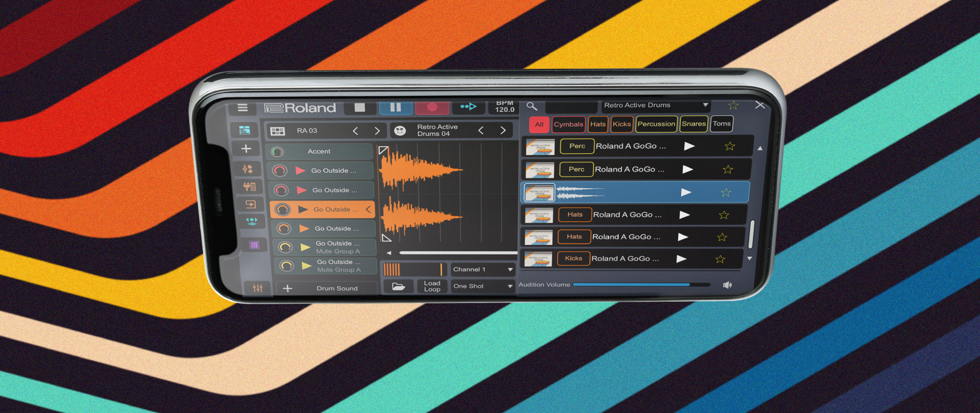Open the orange faders-and-knobs sidebar icon
Image resolution: width=980 pixels, height=413 pixels.
247,169
